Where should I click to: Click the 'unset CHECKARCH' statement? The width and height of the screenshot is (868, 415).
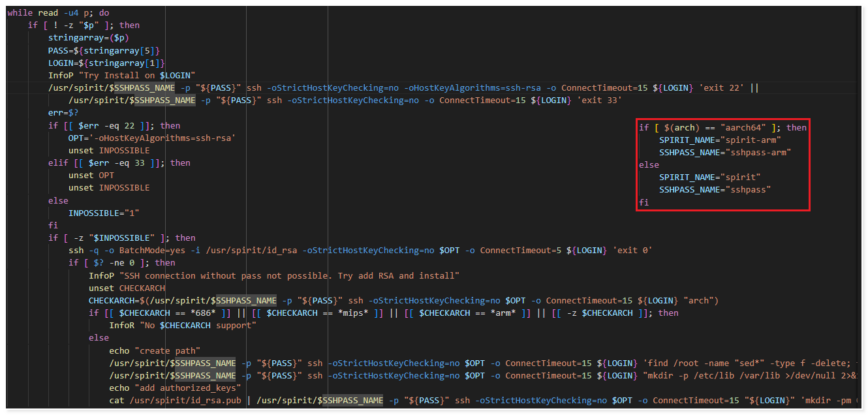127,288
